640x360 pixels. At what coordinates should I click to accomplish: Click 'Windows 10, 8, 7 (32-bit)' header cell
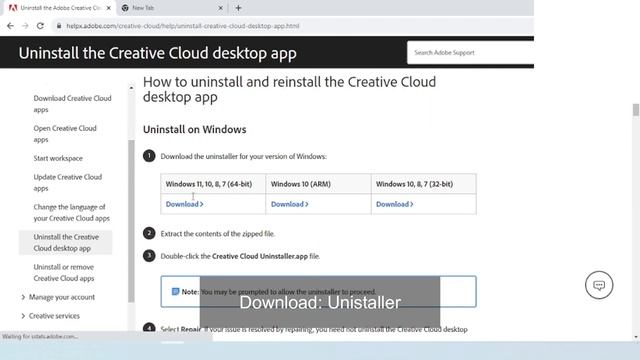click(x=424, y=184)
